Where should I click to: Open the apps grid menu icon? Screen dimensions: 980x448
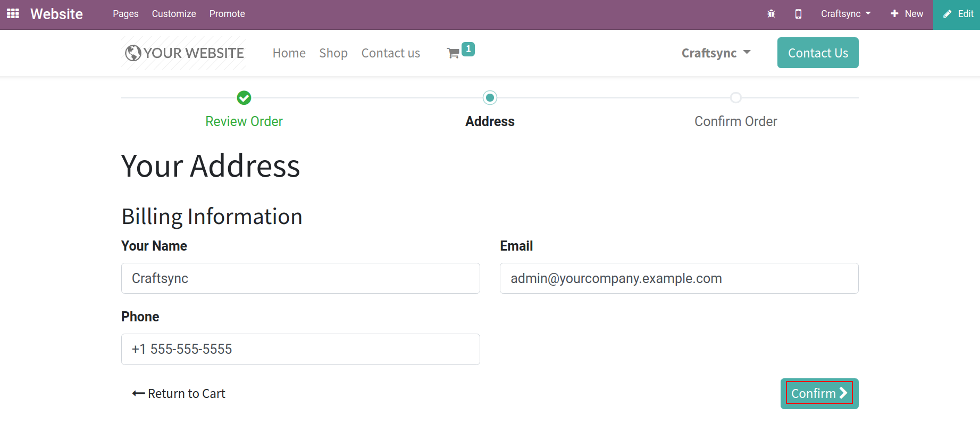click(x=13, y=14)
